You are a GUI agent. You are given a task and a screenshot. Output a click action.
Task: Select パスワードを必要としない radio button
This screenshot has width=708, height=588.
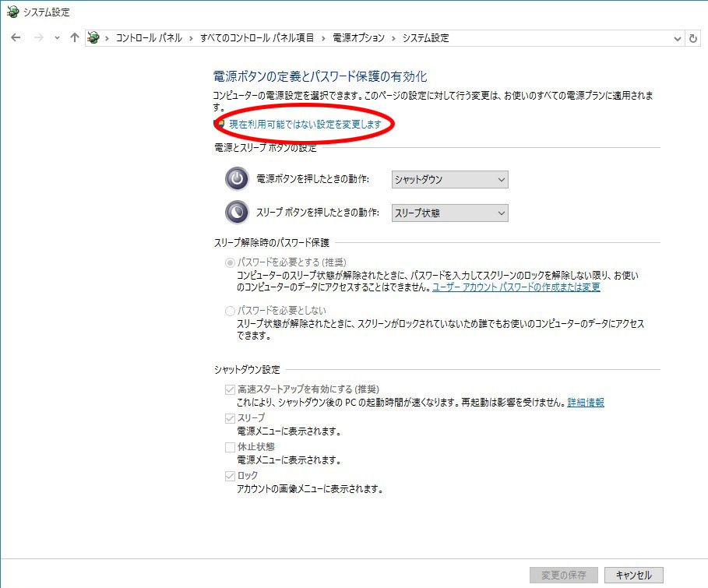(x=230, y=311)
